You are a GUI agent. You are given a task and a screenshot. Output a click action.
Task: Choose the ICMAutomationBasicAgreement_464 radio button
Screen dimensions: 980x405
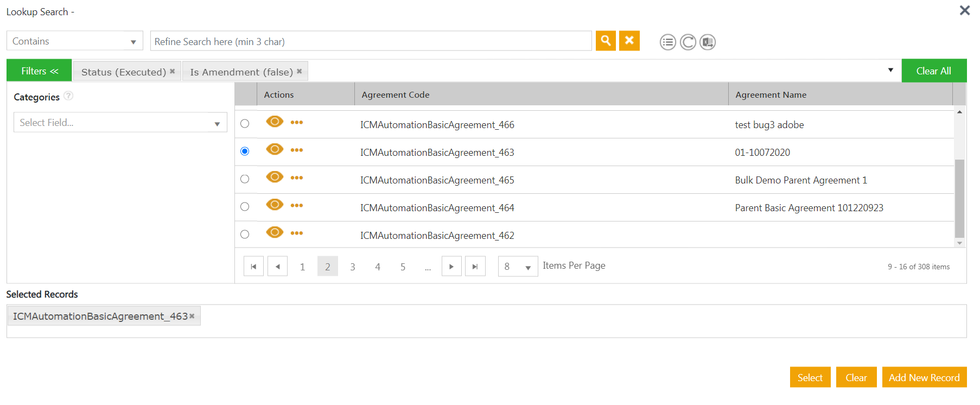pos(245,207)
